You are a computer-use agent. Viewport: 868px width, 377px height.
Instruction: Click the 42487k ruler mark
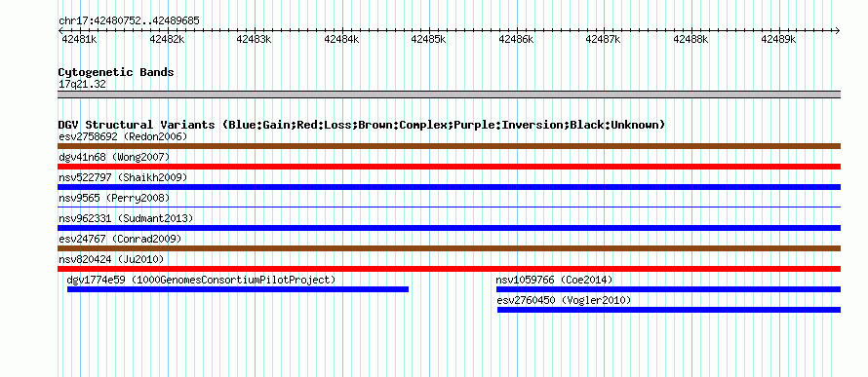[604, 39]
